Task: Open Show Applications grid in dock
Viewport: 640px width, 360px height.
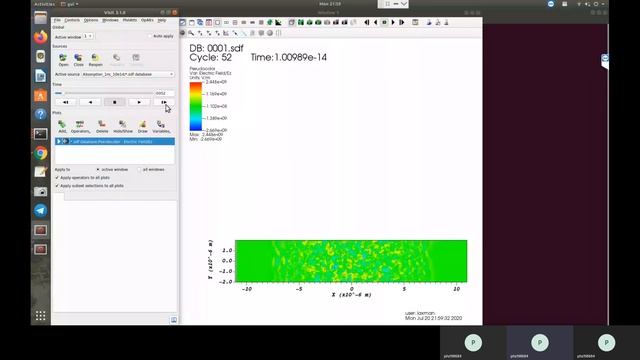Action: pos(40,316)
